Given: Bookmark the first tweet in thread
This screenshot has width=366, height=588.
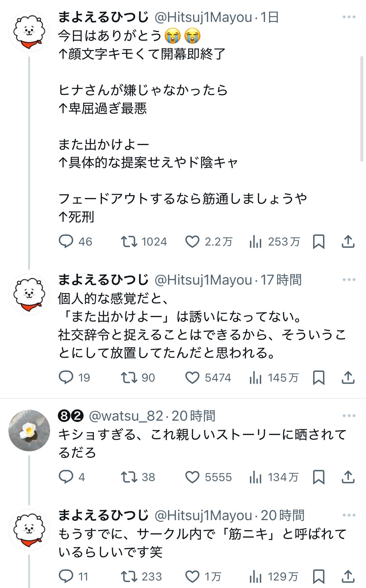Looking at the screenshot, I should click(318, 242).
